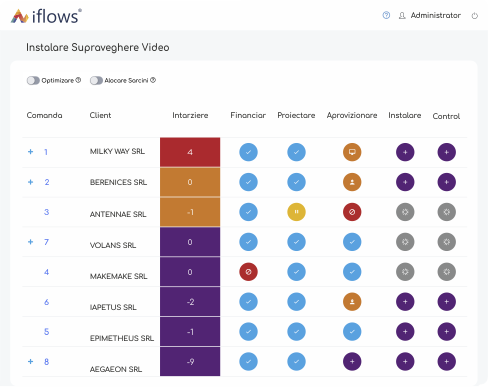The image size is (488, 387).
Task: Sort by the Intarziere column header
Action: (x=190, y=115)
